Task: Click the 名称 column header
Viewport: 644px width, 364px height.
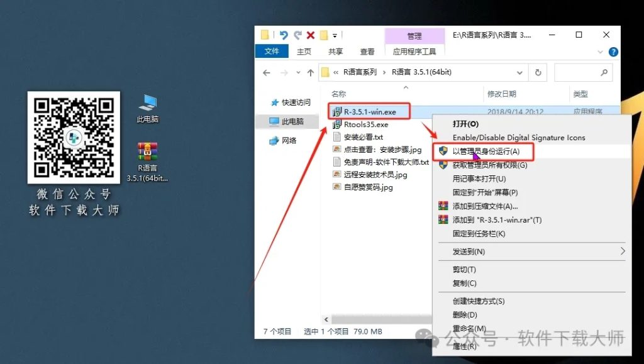Action: click(x=340, y=93)
